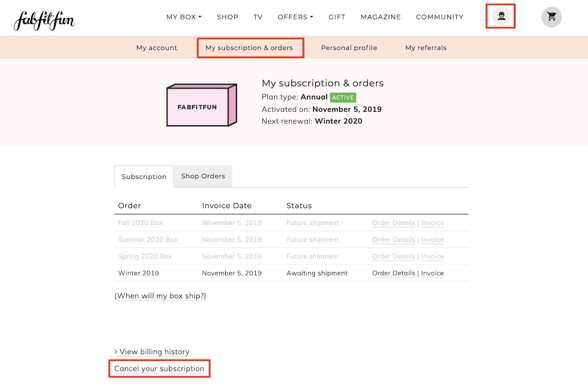Click the Fall 2020 Box order name
Screen dimensions: 588x391
[x=140, y=223]
